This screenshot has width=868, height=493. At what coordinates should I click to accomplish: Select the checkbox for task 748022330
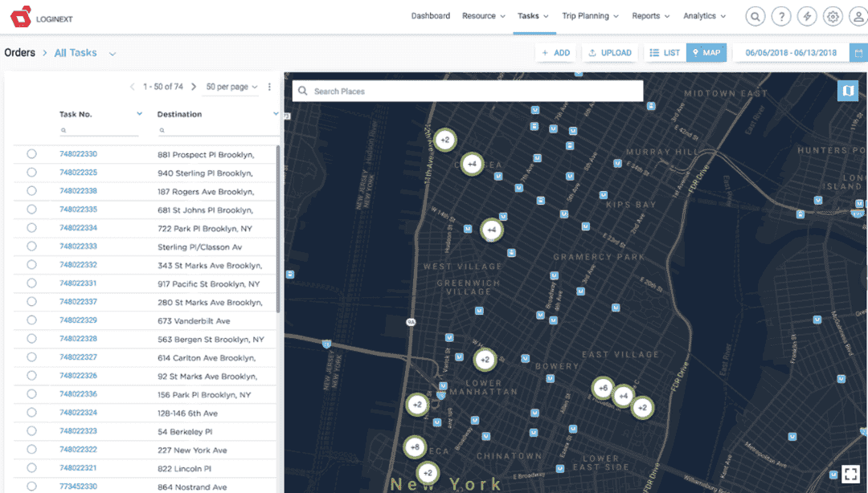tap(30, 153)
